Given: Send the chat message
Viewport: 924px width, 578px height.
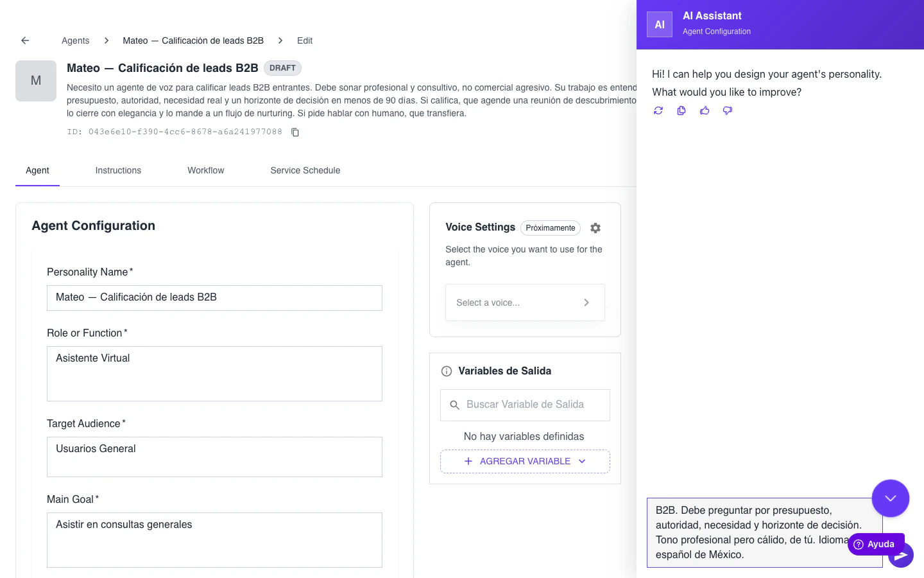Looking at the screenshot, I should click(x=902, y=555).
